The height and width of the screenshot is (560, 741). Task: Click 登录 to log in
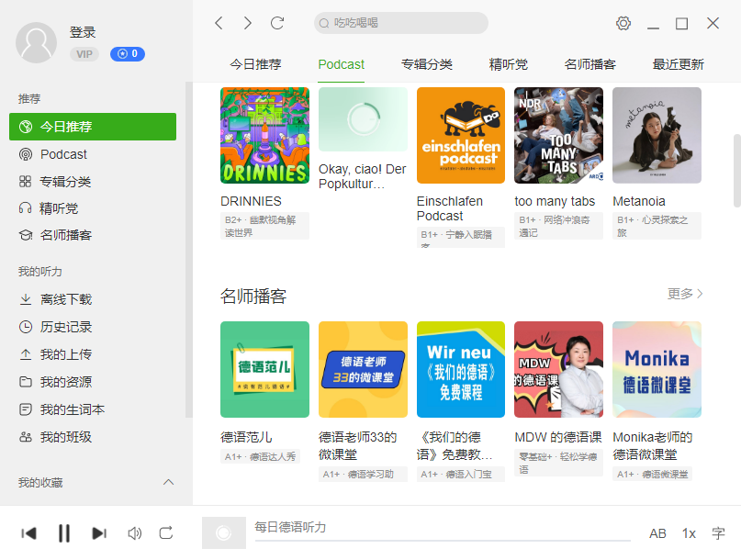click(x=83, y=32)
